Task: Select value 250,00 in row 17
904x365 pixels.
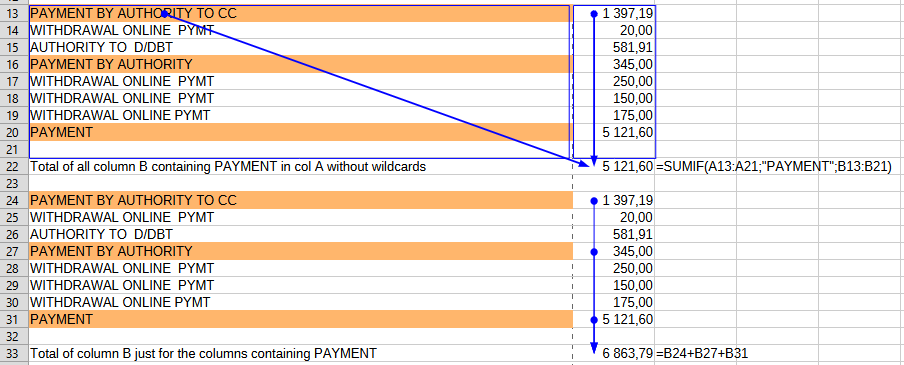Action: 633,81
